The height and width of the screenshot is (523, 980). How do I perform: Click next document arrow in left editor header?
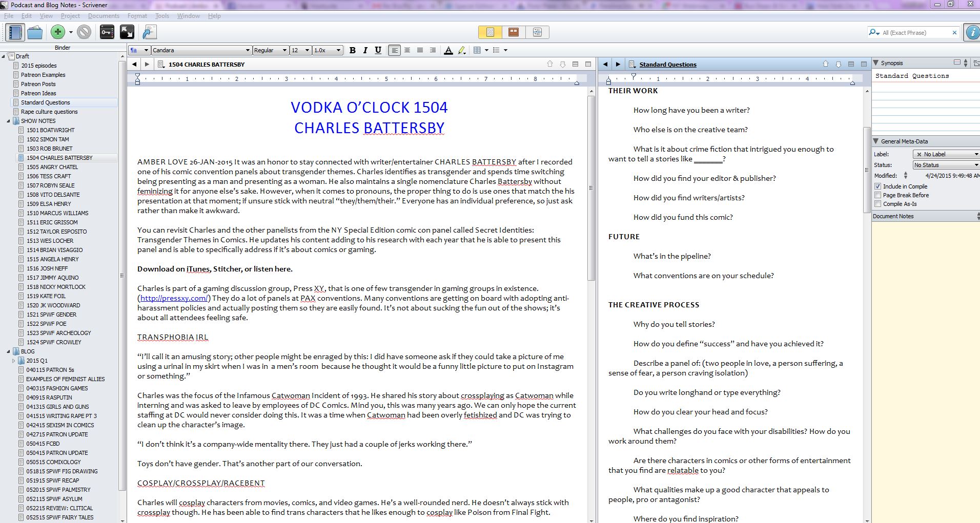(x=563, y=65)
